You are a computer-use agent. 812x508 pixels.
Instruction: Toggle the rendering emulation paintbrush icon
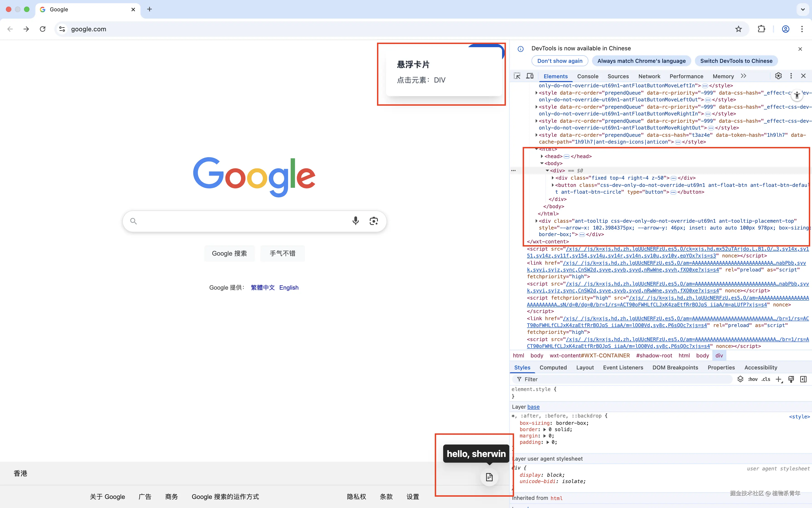click(x=791, y=379)
